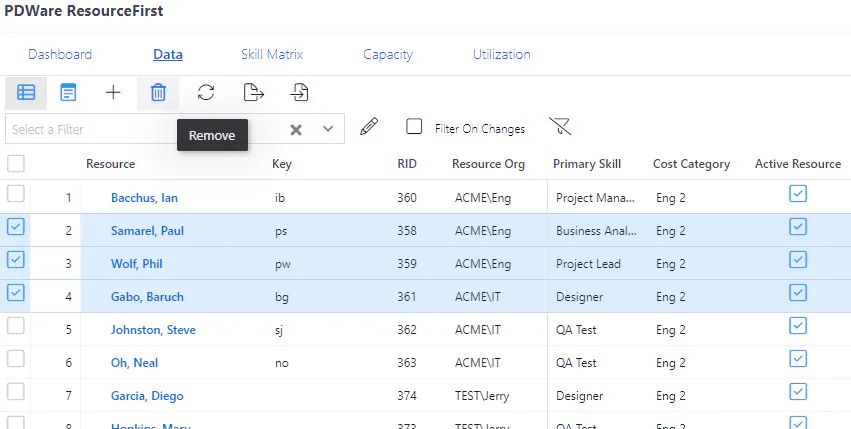This screenshot has width=851, height=429.
Task: Sort by the RID column header
Action: point(407,164)
